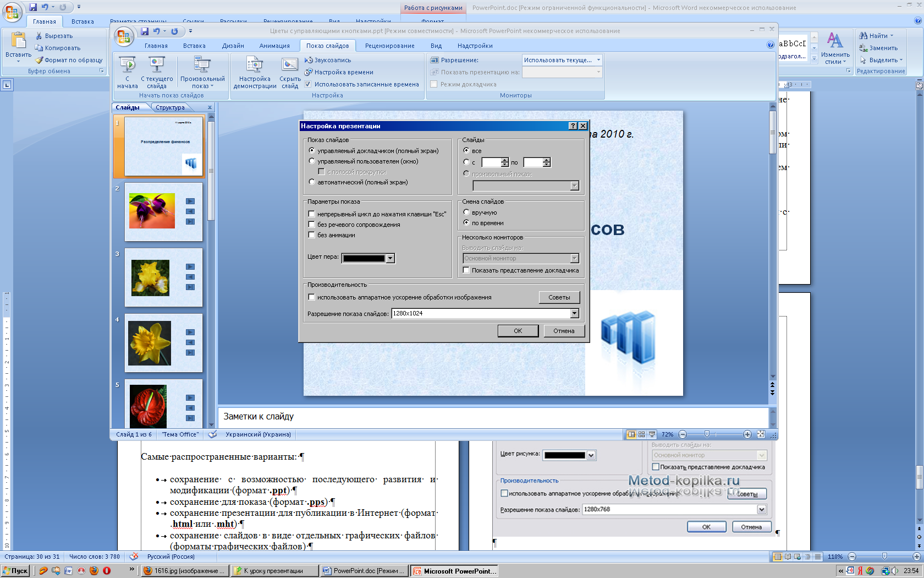Click Word Office button orb

pyautogui.click(x=12, y=12)
